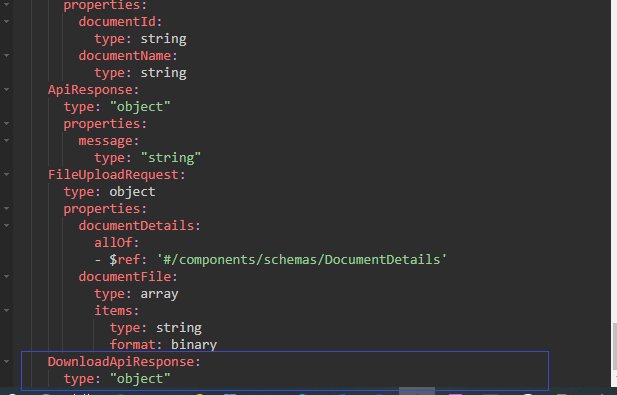The height and width of the screenshot is (395, 617).
Task: Click the 'format: binary' line
Action: click(x=163, y=345)
